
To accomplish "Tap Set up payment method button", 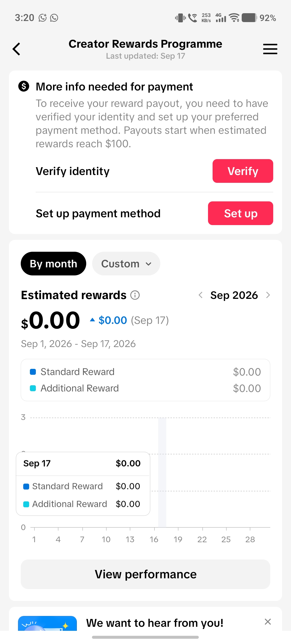I will click(x=241, y=213).
